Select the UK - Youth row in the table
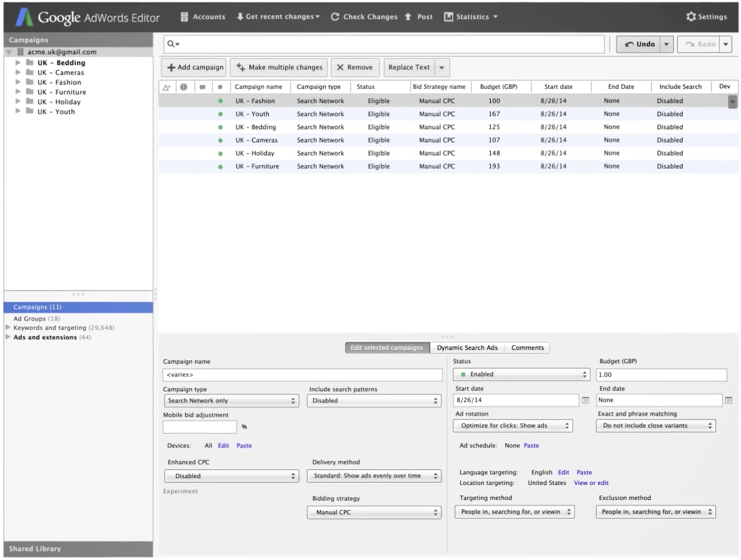This screenshot has width=741, height=560. [448, 114]
